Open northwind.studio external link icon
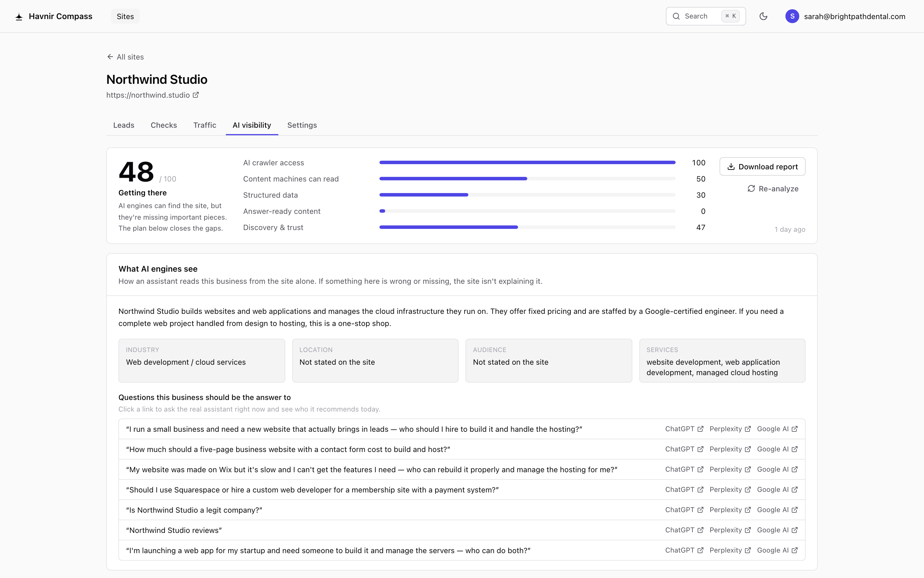Image resolution: width=924 pixels, height=578 pixels. pyautogui.click(x=195, y=95)
